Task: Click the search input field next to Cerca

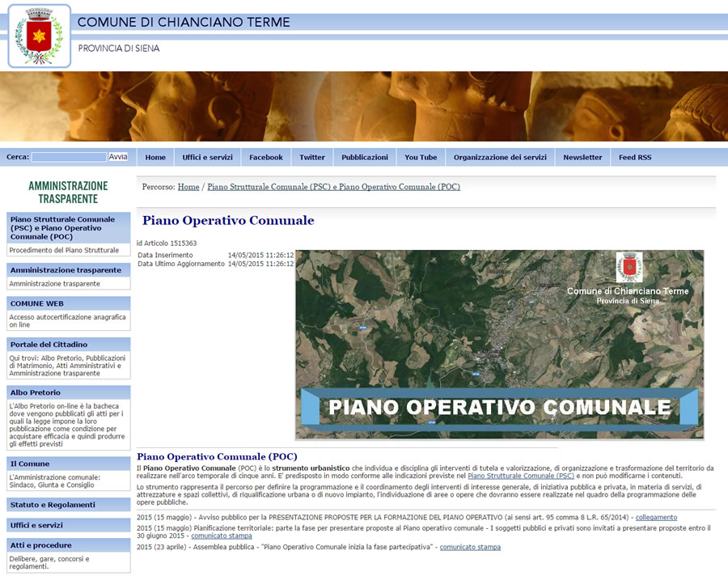Action: pyautogui.click(x=69, y=157)
